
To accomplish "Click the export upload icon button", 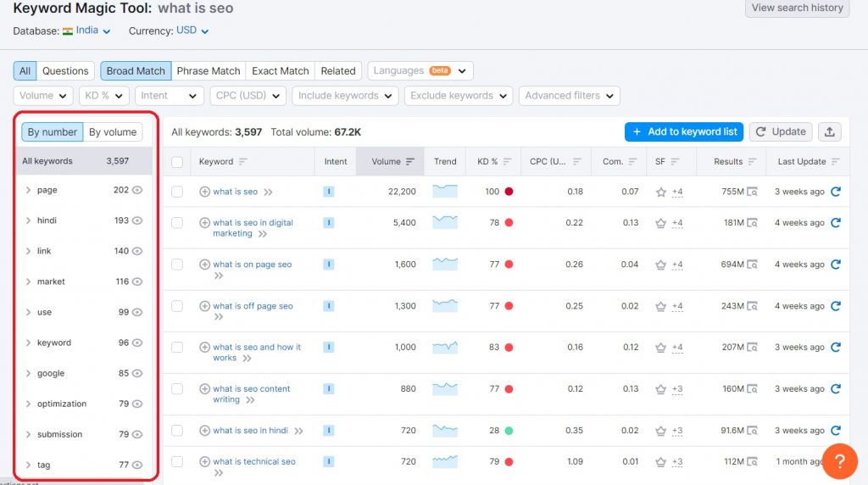I will point(829,131).
